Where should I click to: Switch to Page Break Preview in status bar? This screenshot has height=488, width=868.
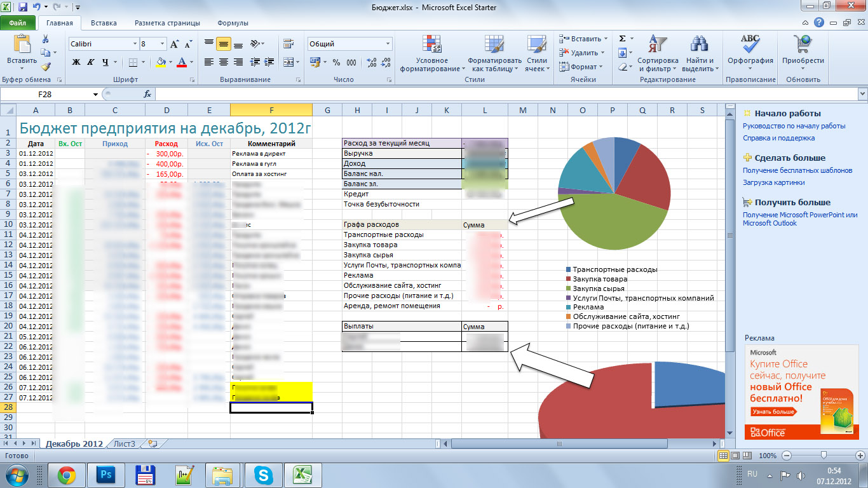(747, 456)
